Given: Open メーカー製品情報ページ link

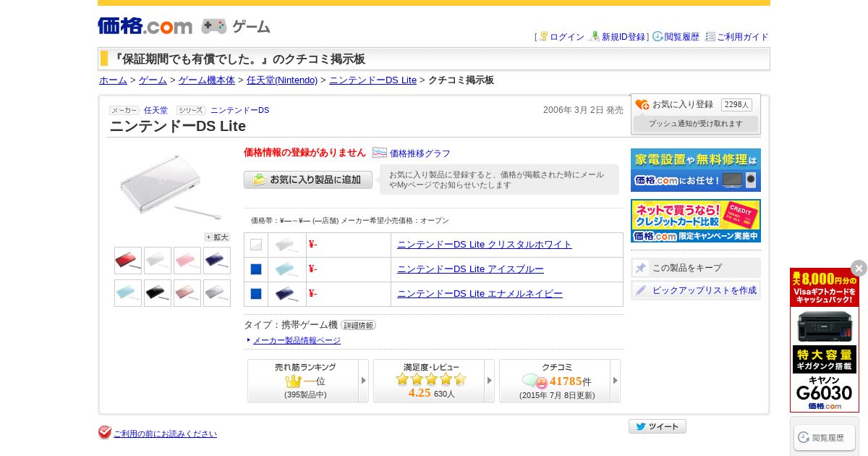Looking at the screenshot, I should point(297,340).
